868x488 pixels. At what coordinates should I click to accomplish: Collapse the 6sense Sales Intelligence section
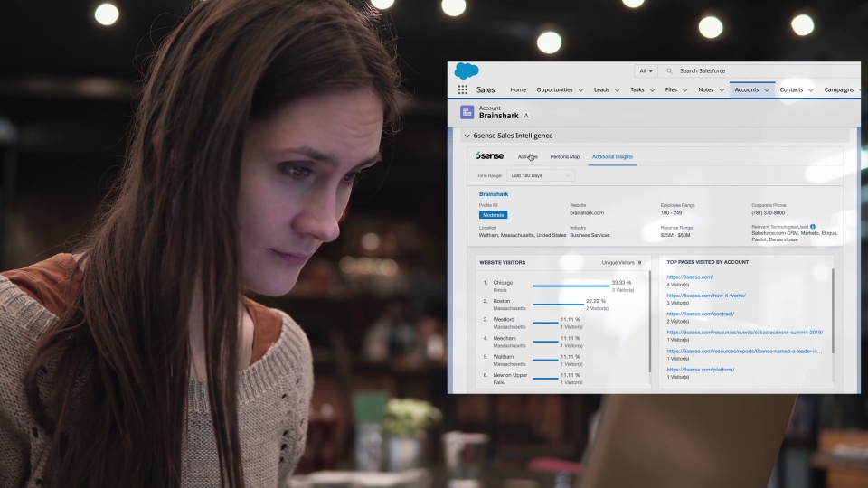coord(467,136)
